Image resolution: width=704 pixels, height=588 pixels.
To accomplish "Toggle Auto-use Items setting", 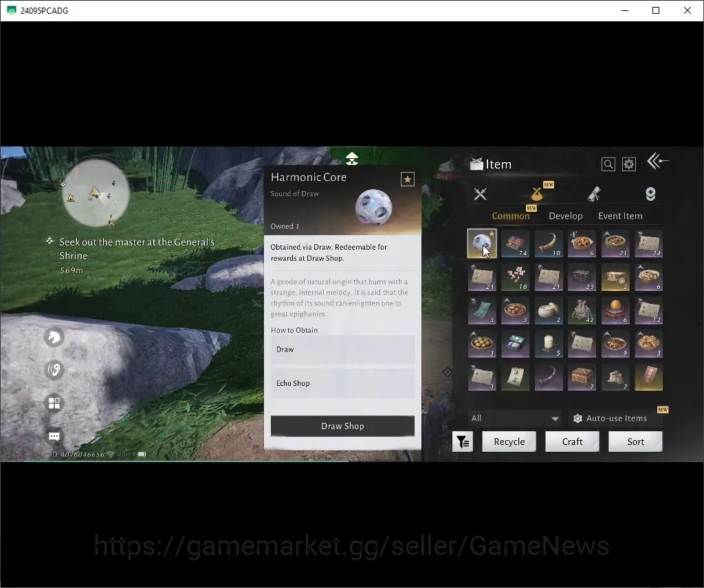I will click(610, 418).
